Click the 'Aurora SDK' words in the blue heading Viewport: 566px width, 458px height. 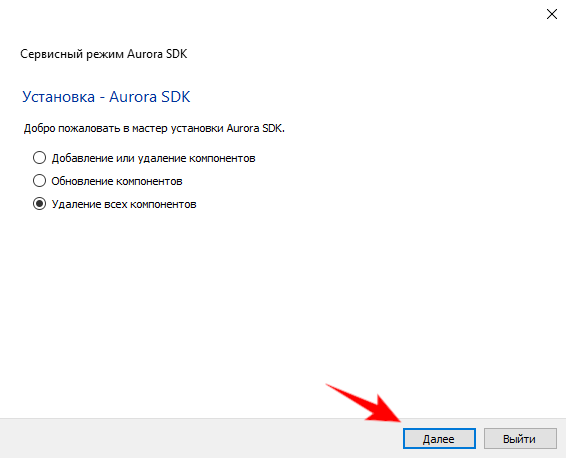point(150,97)
